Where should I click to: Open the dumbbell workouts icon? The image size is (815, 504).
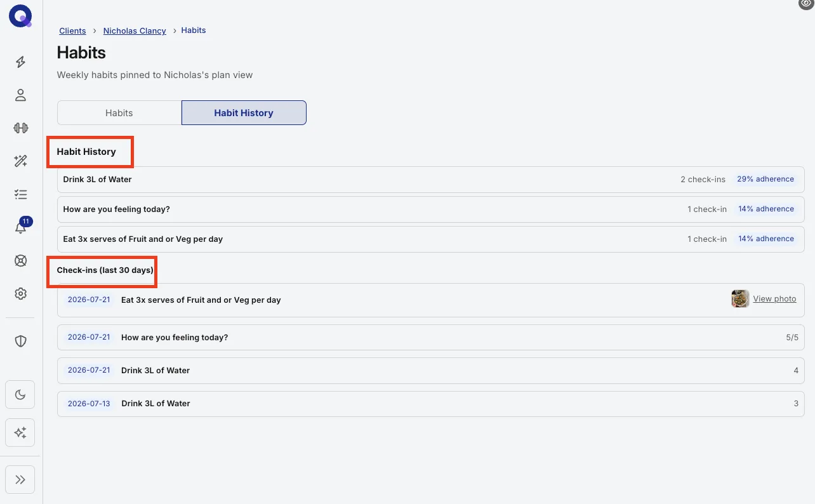(x=20, y=128)
